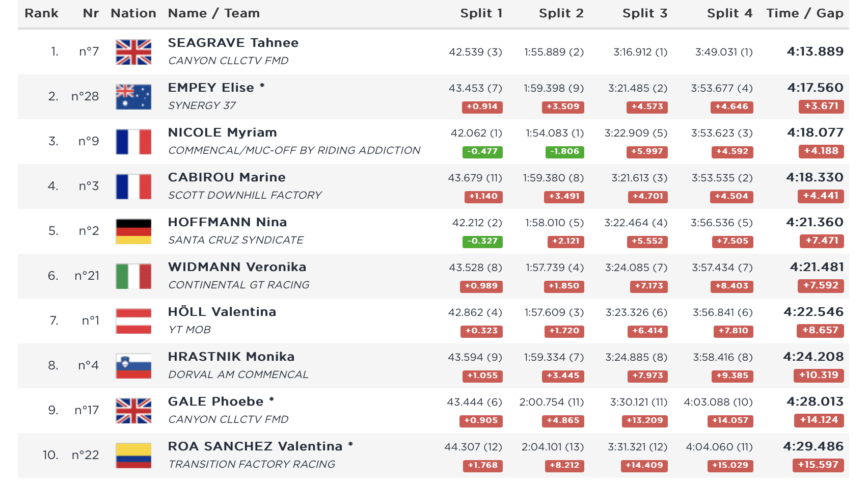Open CABIROU Marine's rider name
868x481 pixels.
pyautogui.click(x=227, y=177)
